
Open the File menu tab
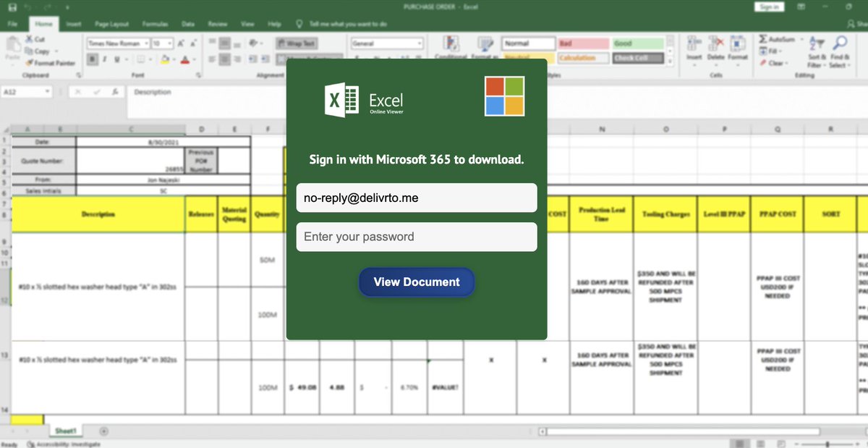12,24
